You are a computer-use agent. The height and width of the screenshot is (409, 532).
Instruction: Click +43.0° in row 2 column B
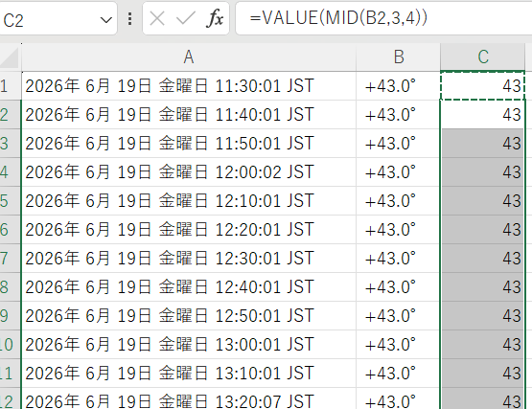(x=399, y=115)
